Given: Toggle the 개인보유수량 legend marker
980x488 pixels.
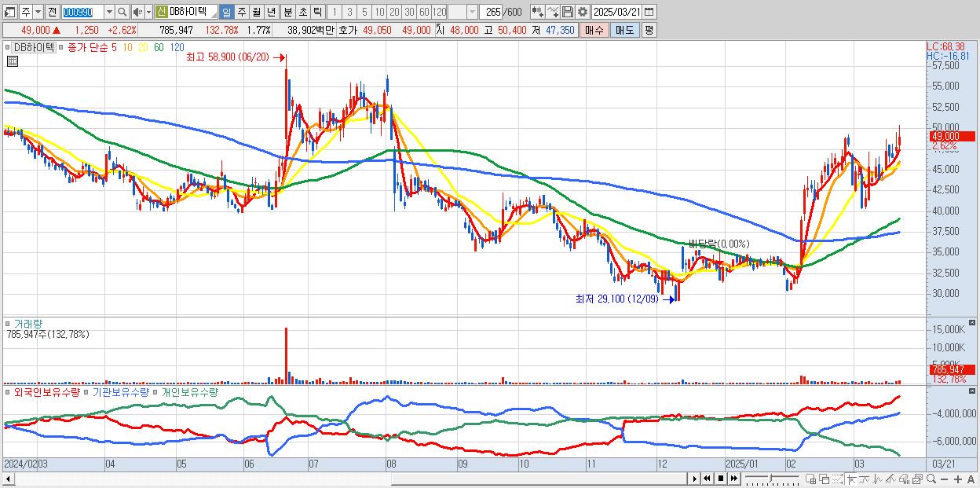Looking at the screenshot, I should (x=156, y=391).
